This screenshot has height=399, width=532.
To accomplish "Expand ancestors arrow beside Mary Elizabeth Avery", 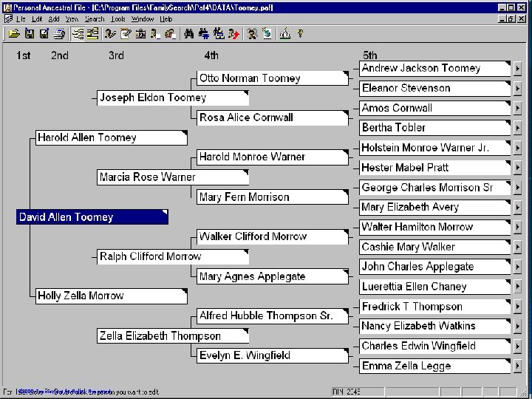I will (517, 208).
